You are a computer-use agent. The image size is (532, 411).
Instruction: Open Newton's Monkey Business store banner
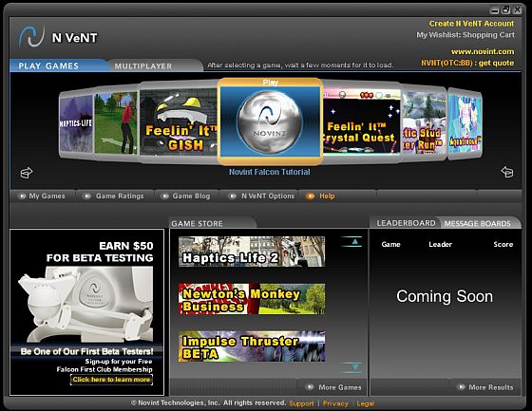(x=252, y=299)
